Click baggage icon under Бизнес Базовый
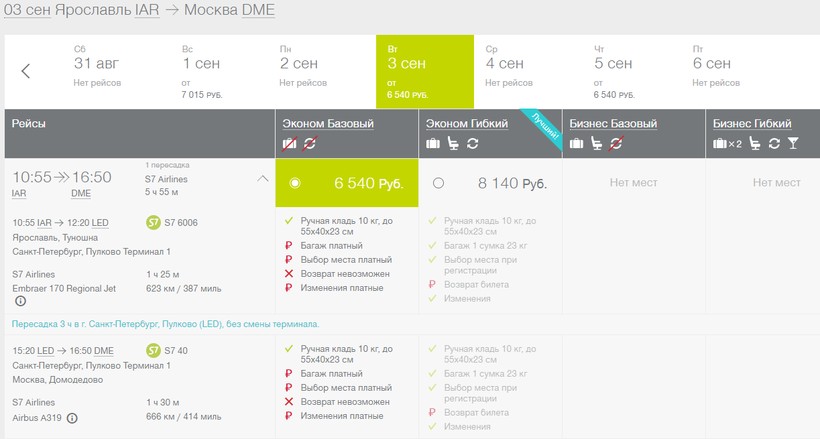 point(576,143)
